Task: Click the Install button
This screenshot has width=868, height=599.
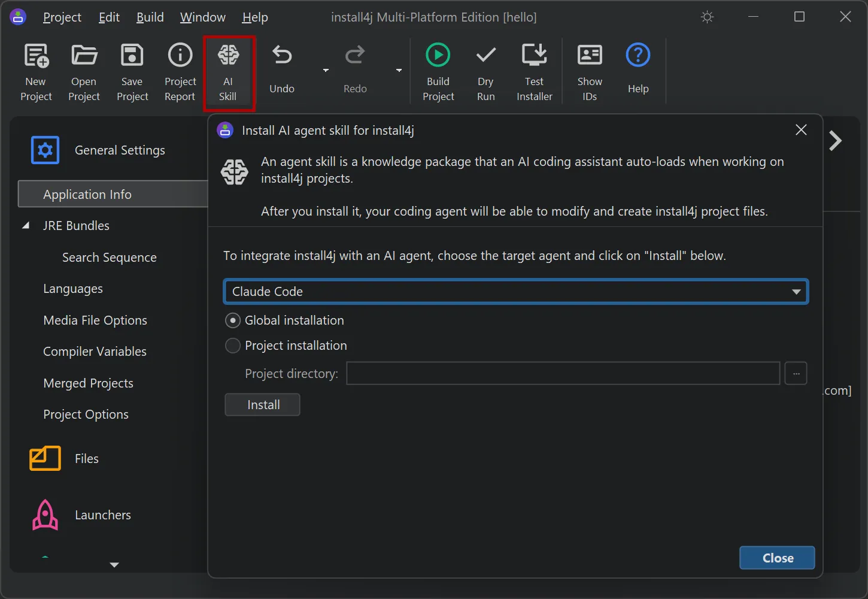Action: point(262,405)
